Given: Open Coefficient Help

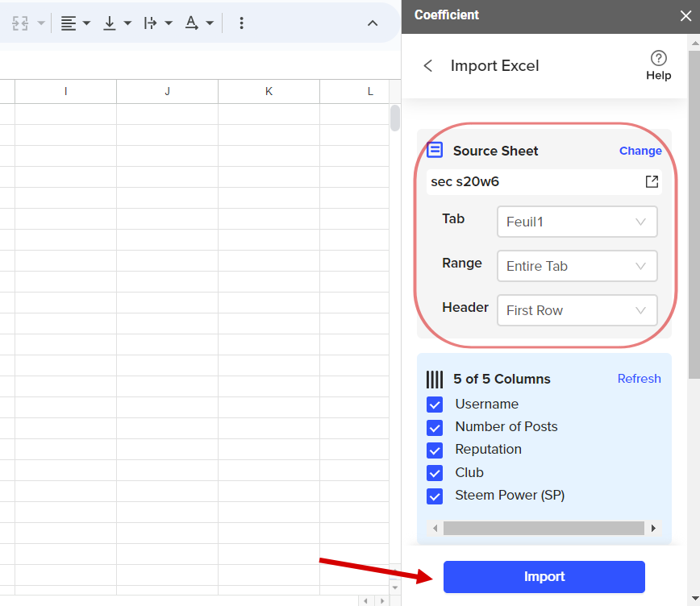Looking at the screenshot, I should tap(659, 65).
